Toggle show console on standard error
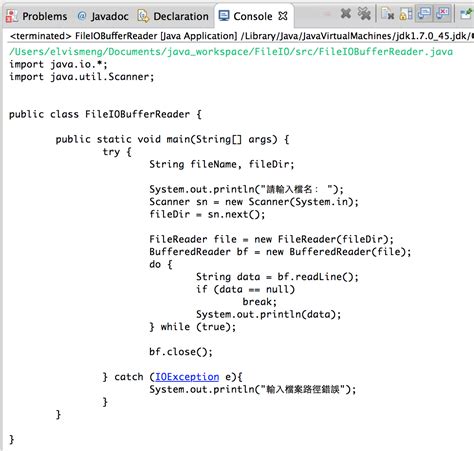 [443, 14]
